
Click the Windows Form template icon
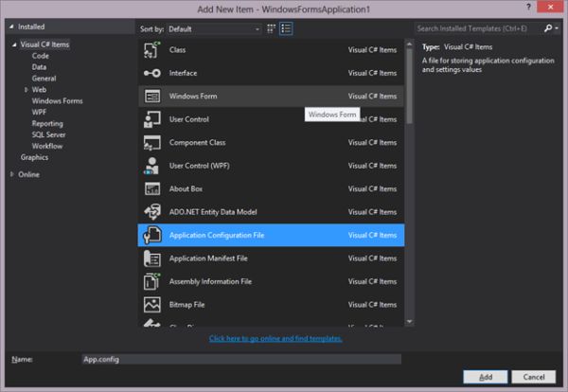click(x=152, y=96)
